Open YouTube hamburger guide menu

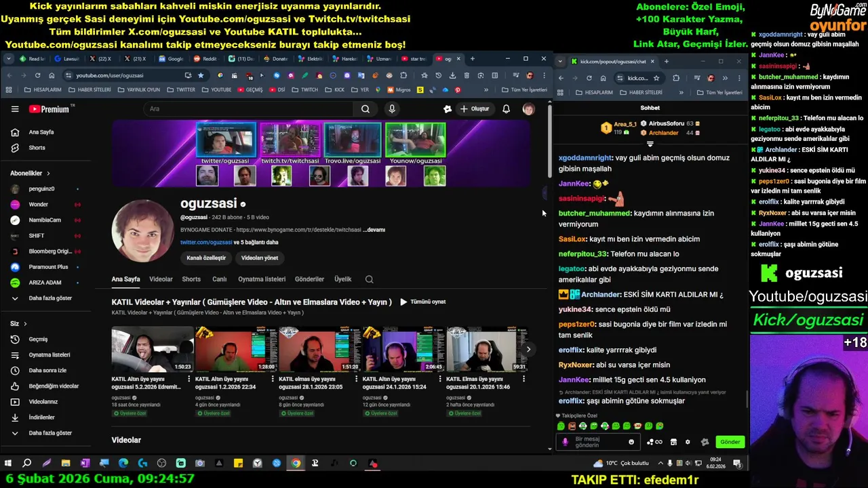pos(15,109)
